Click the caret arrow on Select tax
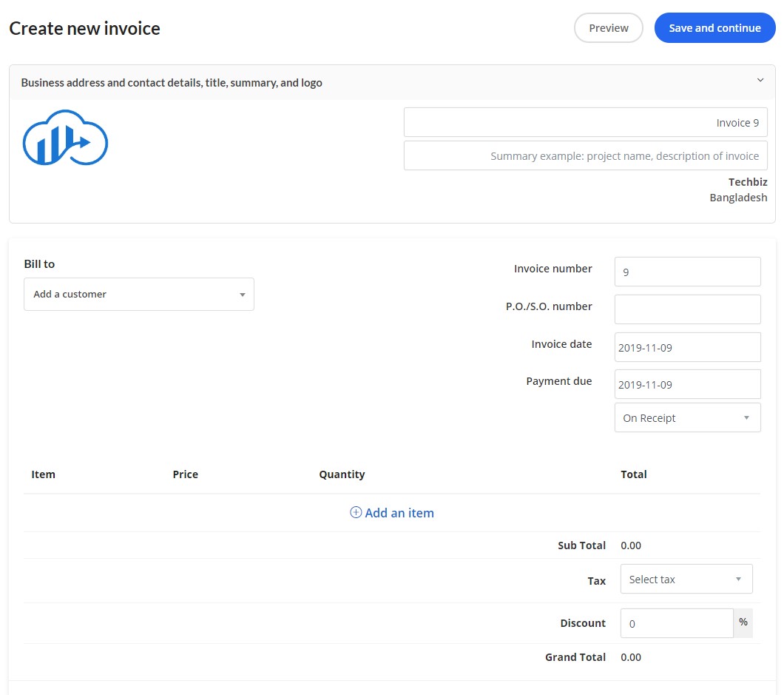 [x=737, y=579]
